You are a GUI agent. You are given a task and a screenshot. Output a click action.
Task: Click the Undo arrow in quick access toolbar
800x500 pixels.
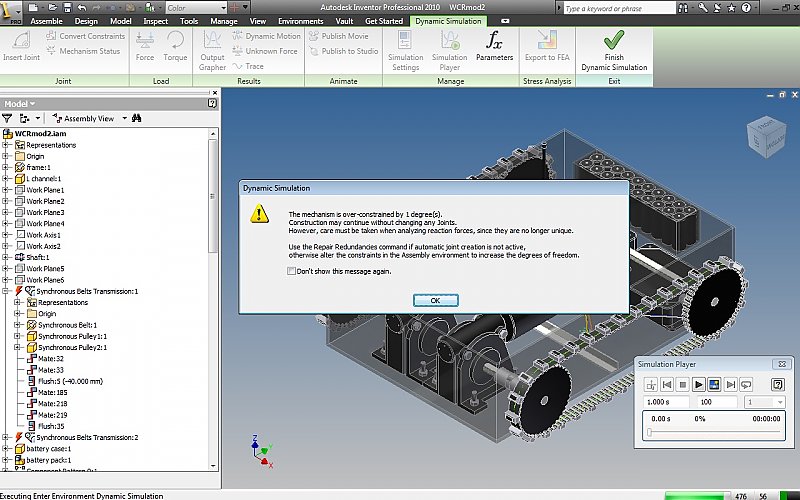pyautogui.click(x=82, y=8)
